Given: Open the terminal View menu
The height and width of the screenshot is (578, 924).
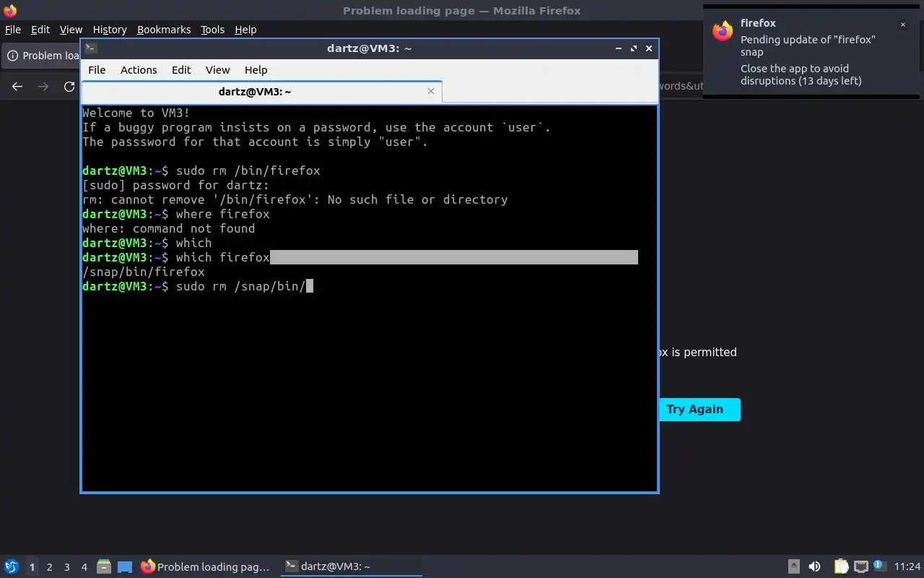Looking at the screenshot, I should pyautogui.click(x=217, y=70).
